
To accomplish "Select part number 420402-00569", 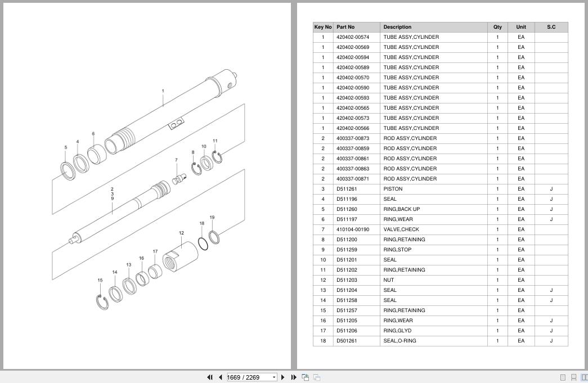I will pos(352,47).
